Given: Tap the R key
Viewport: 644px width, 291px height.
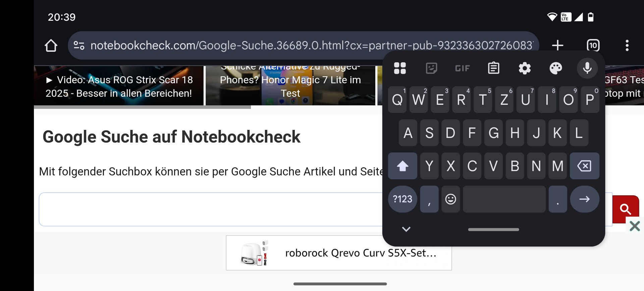Looking at the screenshot, I should click(461, 100).
